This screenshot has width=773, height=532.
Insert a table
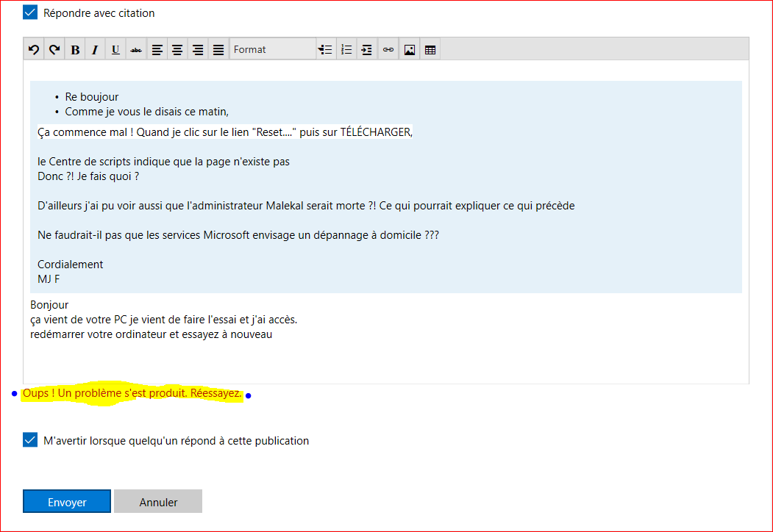(x=430, y=49)
